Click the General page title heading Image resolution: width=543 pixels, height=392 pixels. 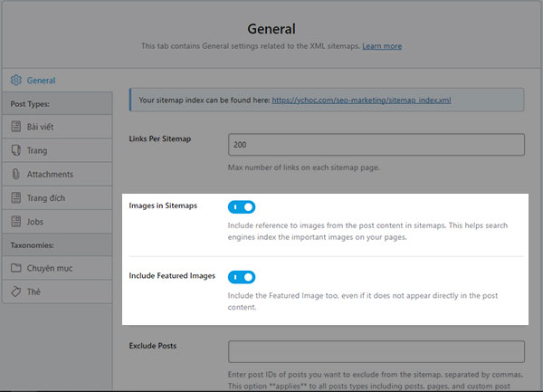pyautogui.click(x=271, y=29)
